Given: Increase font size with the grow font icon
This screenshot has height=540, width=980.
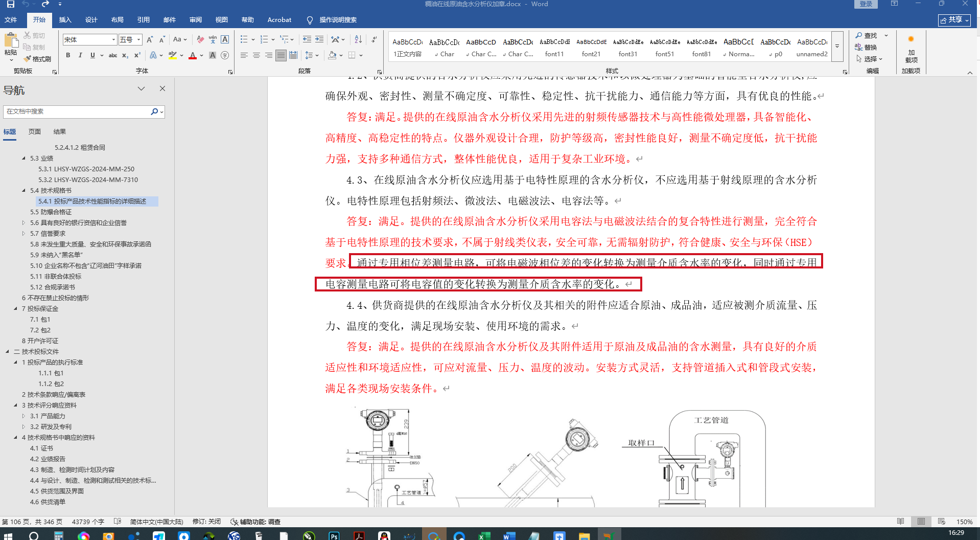Looking at the screenshot, I should [x=150, y=39].
